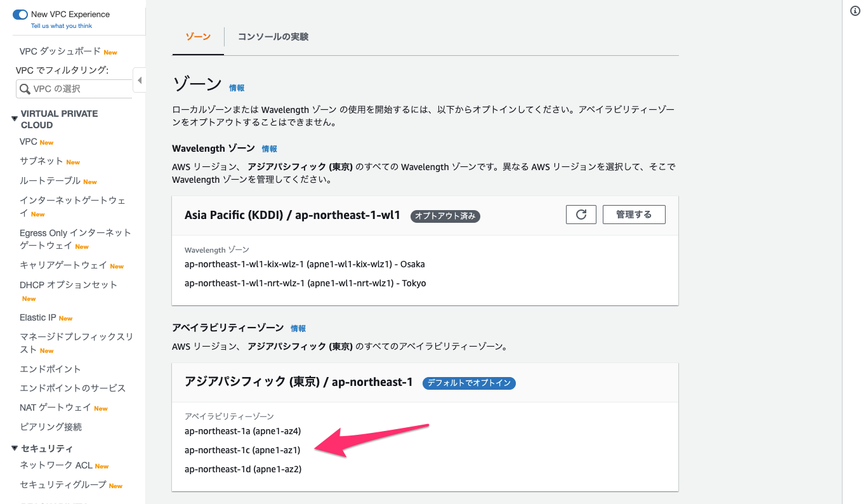The image size is (868, 504).
Task: Select ap-northeast-1-wl1-nrt-wlz-1 Tokyo zone text
Action: pyautogui.click(x=305, y=283)
